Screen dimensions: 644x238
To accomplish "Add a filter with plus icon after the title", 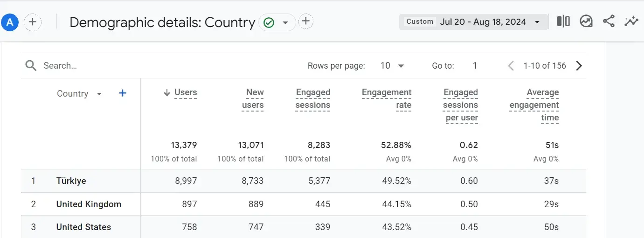I will (305, 21).
